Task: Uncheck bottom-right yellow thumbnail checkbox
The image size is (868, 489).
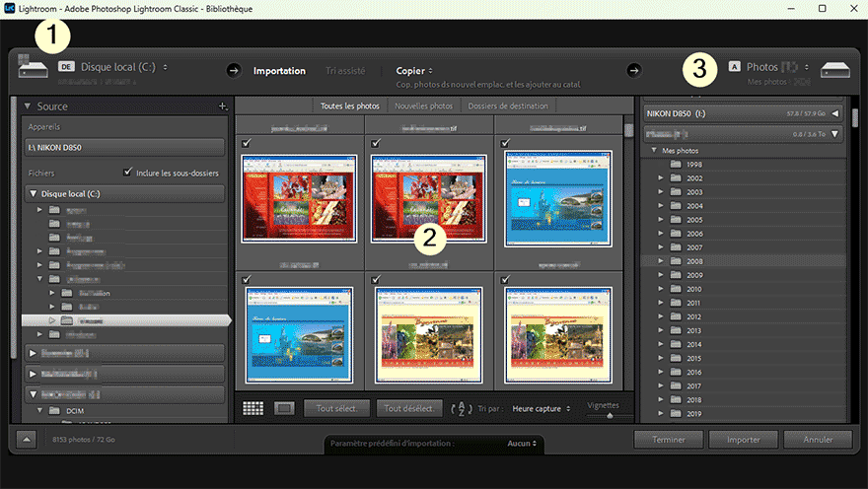Action: (505, 279)
